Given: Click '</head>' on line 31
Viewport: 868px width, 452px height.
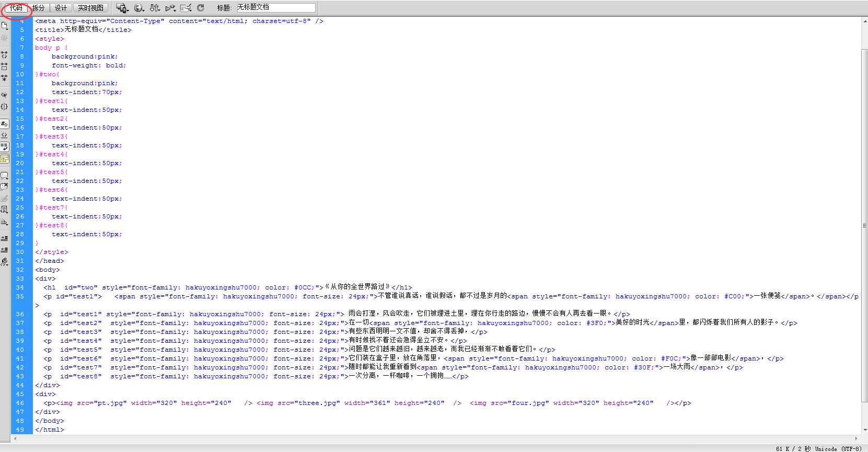Looking at the screenshot, I should pos(50,261).
